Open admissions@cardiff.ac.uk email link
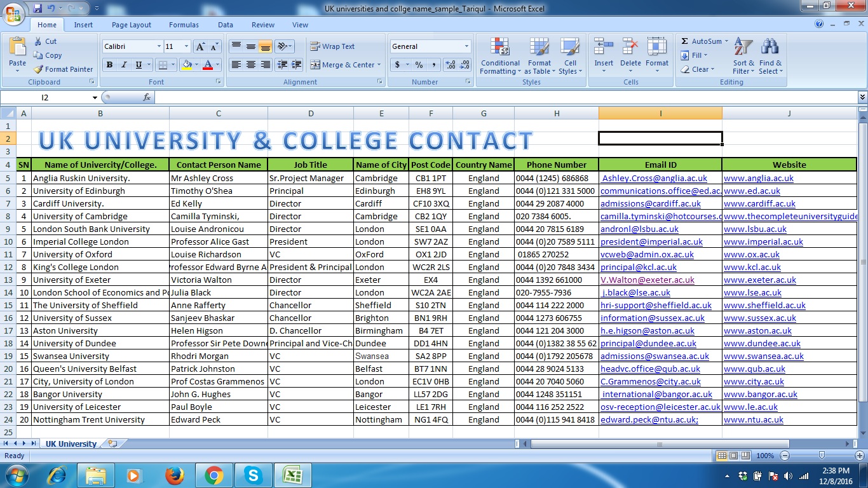868x488 pixels. 651,203
